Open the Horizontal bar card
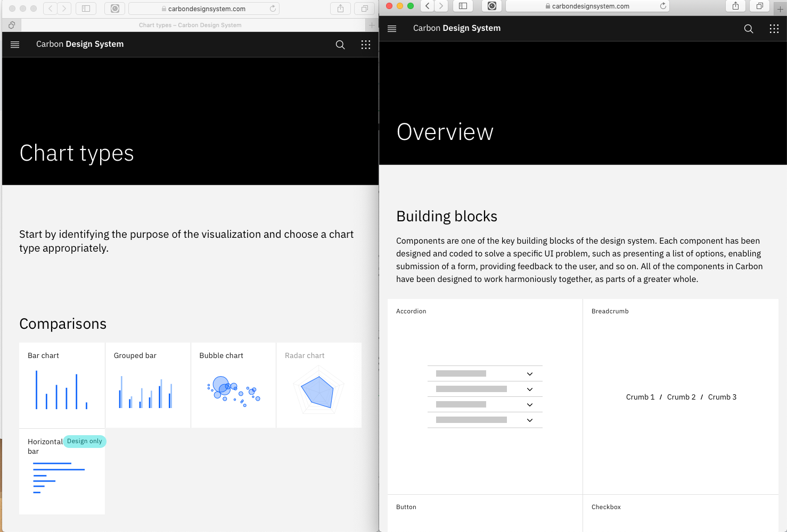Image resolution: width=787 pixels, height=532 pixels. click(62, 472)
